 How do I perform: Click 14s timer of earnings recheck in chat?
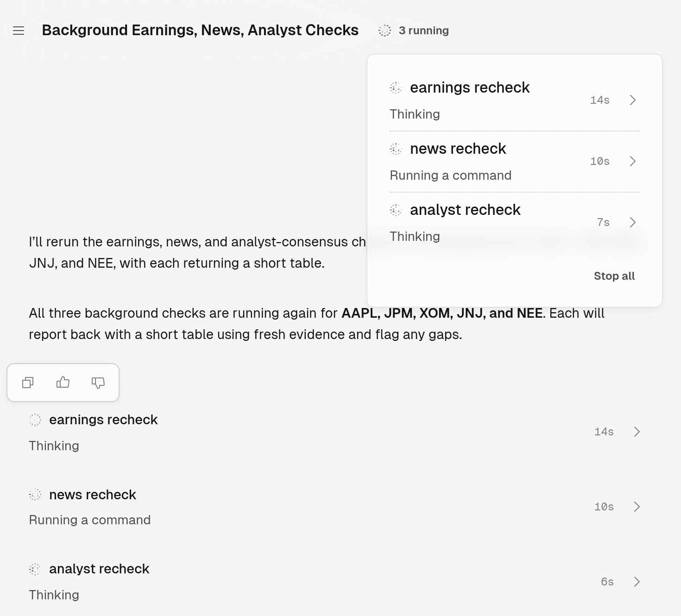[604, 432]
